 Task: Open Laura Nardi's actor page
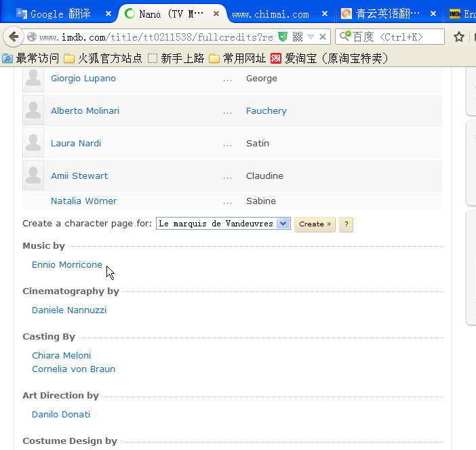point(76,143)
